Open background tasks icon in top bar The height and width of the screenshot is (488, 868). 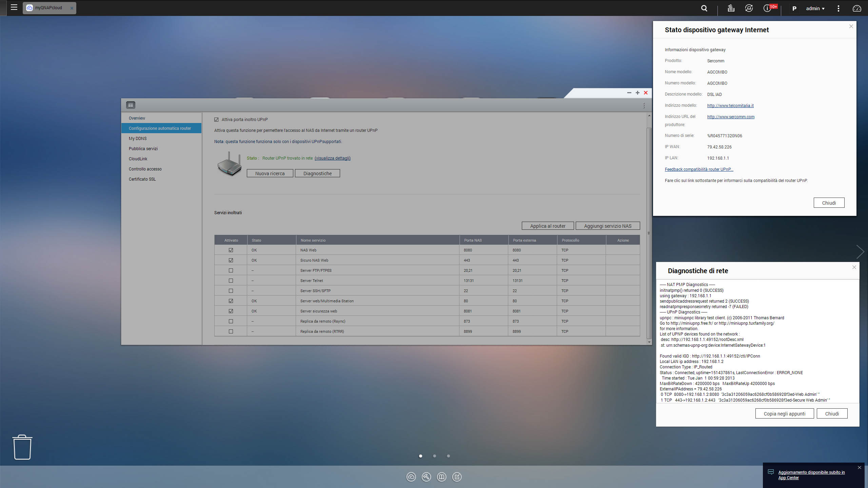click(x=731, y=8)
